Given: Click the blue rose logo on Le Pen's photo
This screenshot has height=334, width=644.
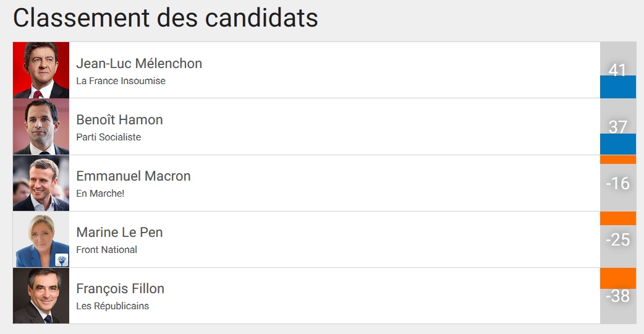Looking at the screenshot, I should (x=62, y=260).
